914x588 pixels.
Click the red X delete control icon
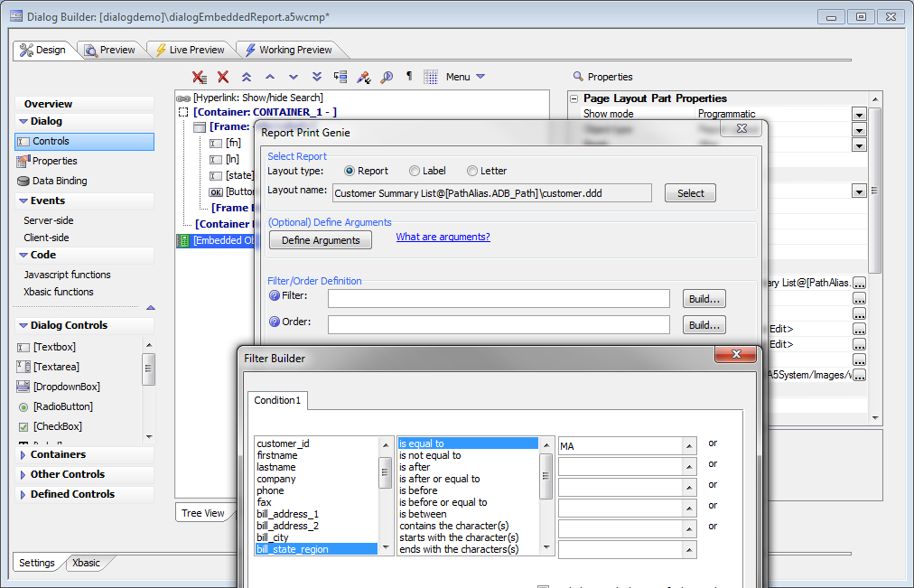(223, 77)
